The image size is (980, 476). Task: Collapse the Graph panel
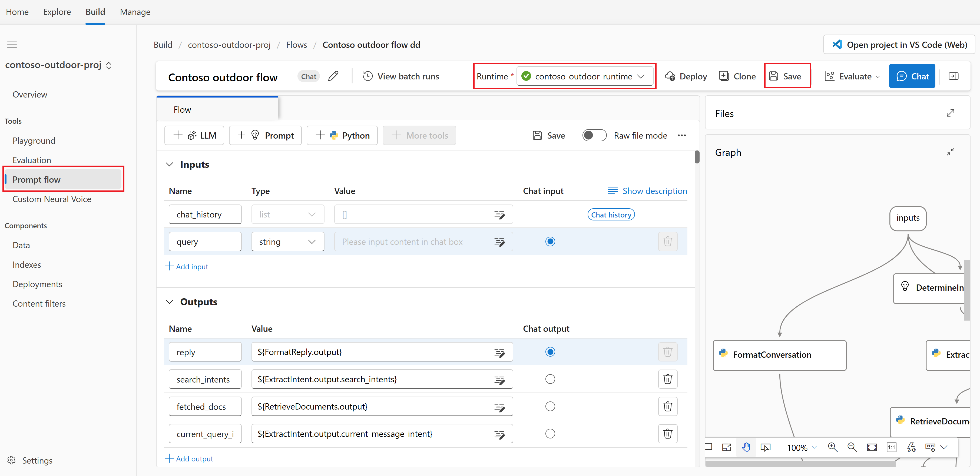pyautogui.click(x=950, y=152)
